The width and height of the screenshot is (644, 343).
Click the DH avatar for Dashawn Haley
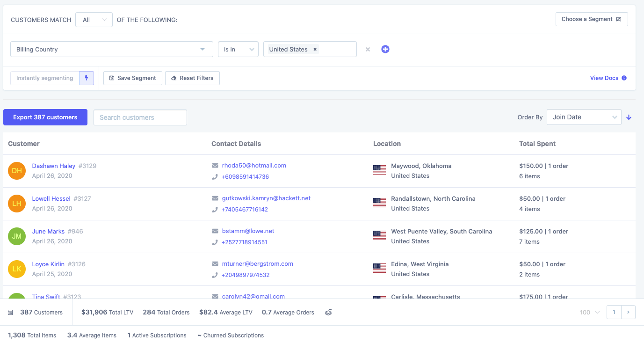(17, 171)
